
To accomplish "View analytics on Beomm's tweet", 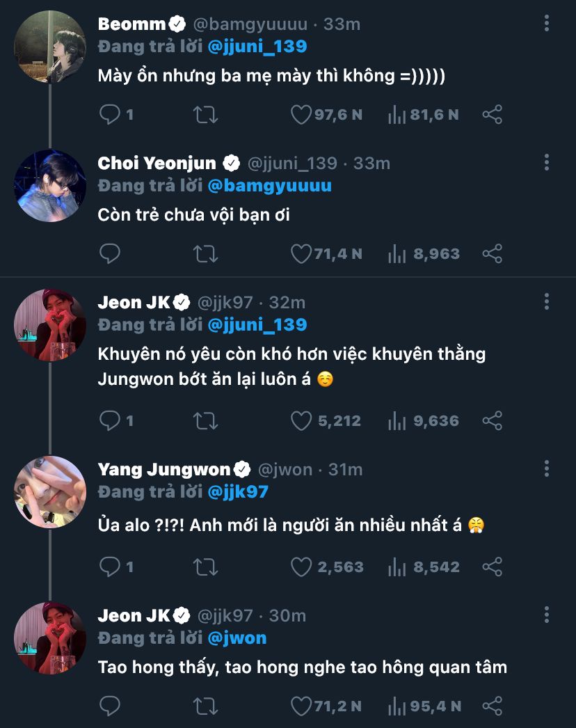I will [x=397, y=114].
